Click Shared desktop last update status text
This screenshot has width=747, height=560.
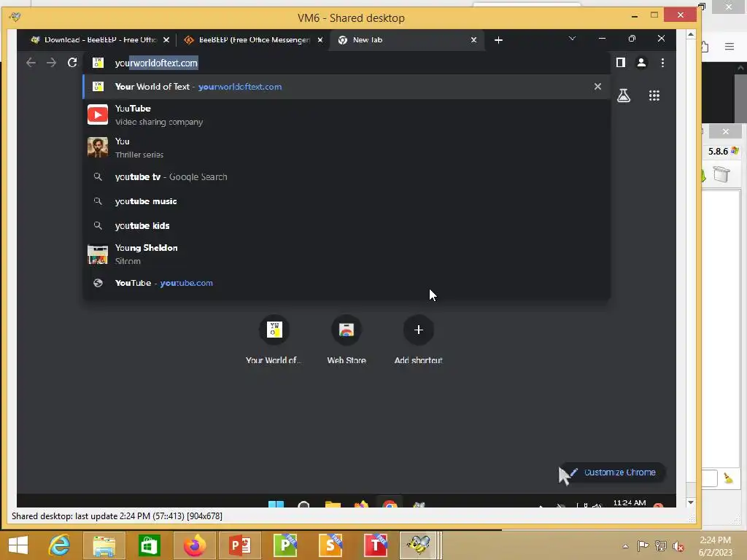point(117,516)
